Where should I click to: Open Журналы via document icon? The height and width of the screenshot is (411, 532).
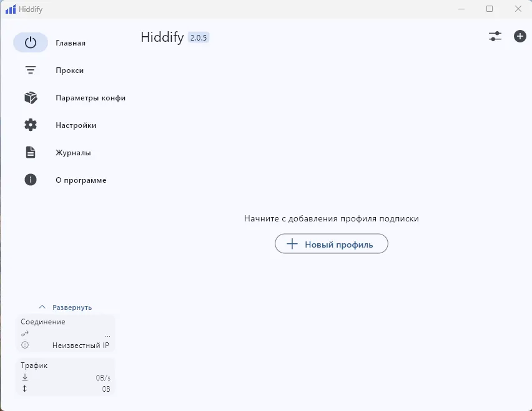[x=31, y=152]
